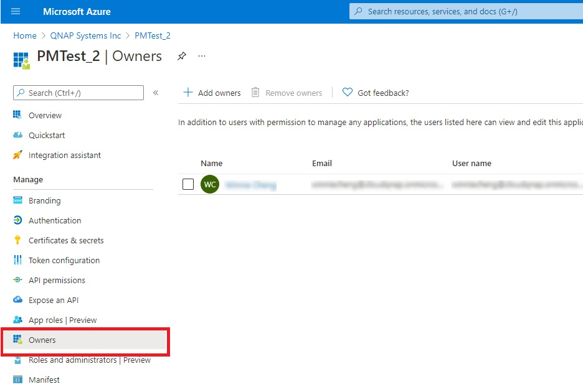Open the ellipsis more options menu
The width and height of the screenshot is (583, 392).
(x=202, y=56)
